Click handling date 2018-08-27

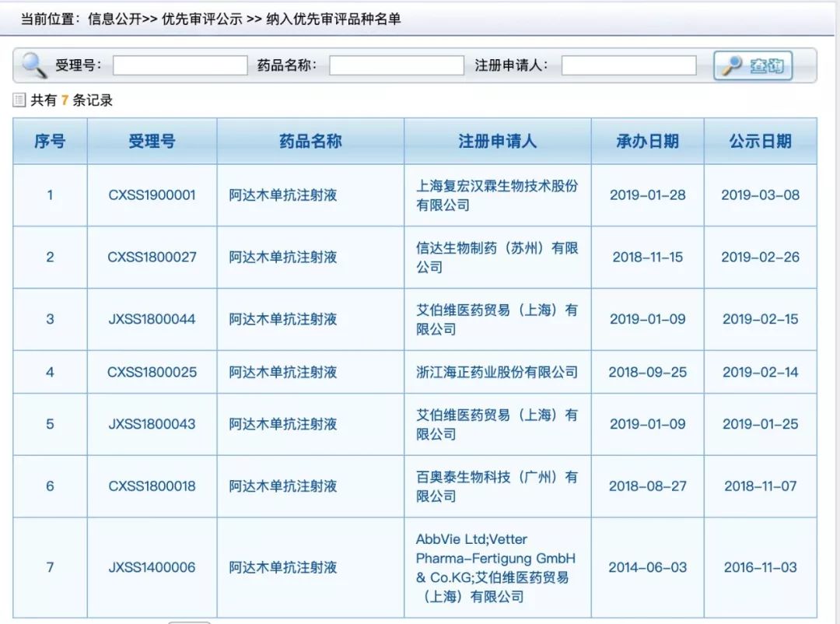[x=647, y=486]
